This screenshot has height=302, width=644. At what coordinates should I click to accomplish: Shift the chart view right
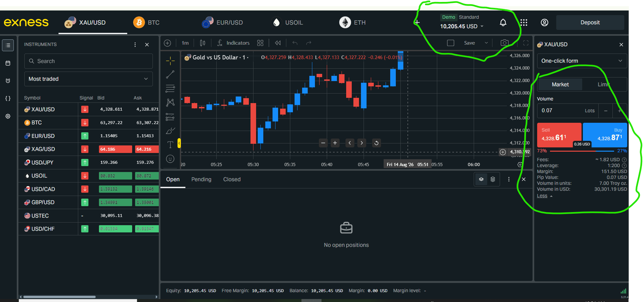coord(362,143)
